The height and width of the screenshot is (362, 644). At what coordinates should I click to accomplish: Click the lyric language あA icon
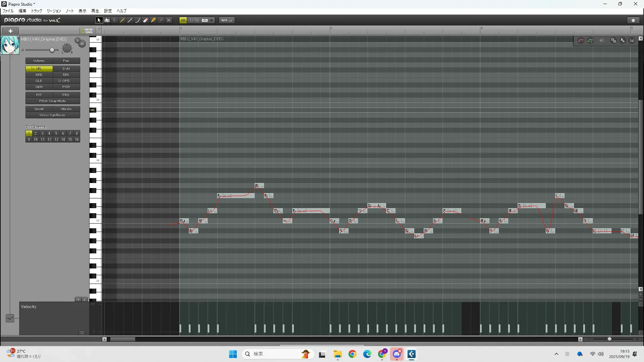pos(623,41)
